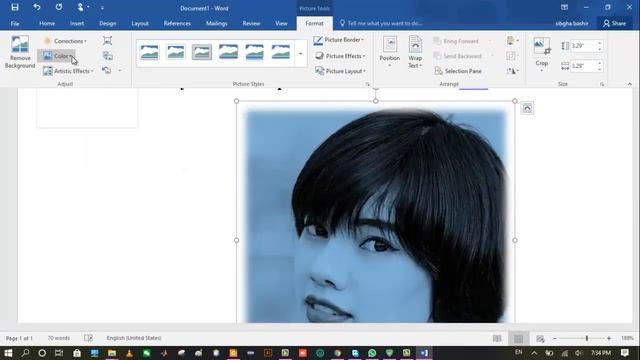The image size is (640, 360).
Task: Click the Align Objects icon
Action: (x=513, y=40)
